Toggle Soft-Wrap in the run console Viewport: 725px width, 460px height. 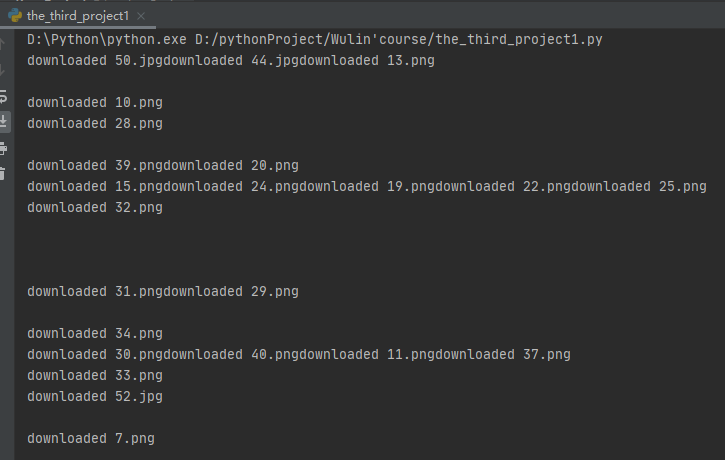pyautogui.click(x=3, y=97)
